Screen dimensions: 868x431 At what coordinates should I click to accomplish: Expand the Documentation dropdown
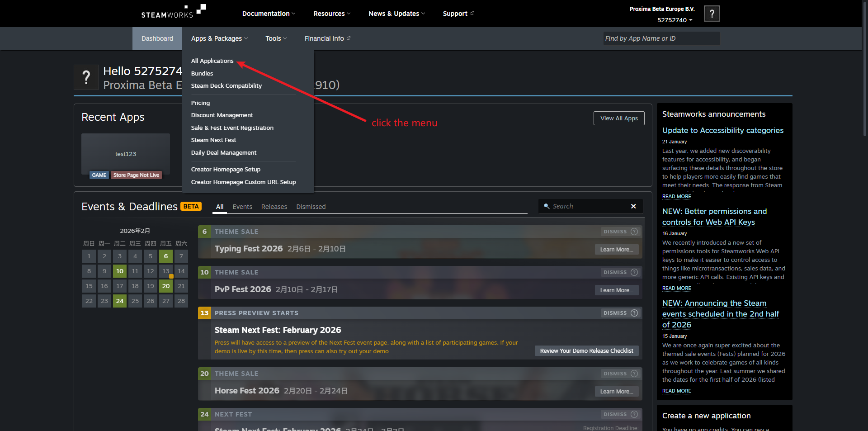(269, 14)
